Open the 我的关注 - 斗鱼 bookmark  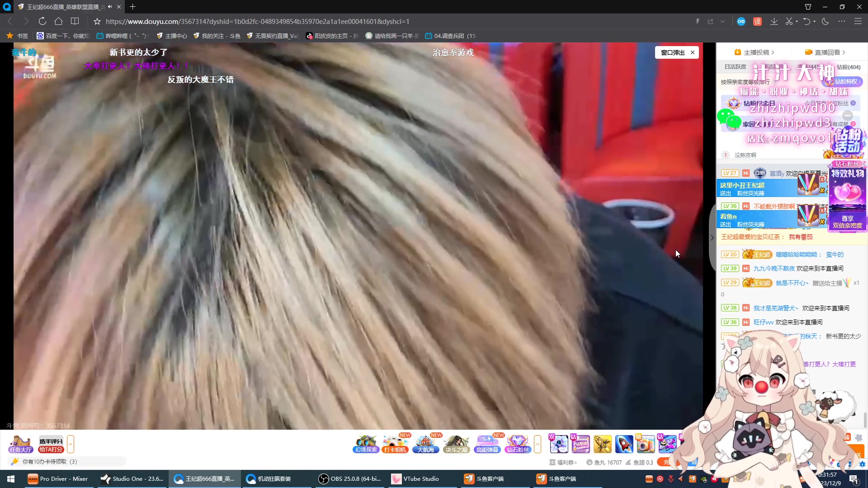tap(217, 36)
